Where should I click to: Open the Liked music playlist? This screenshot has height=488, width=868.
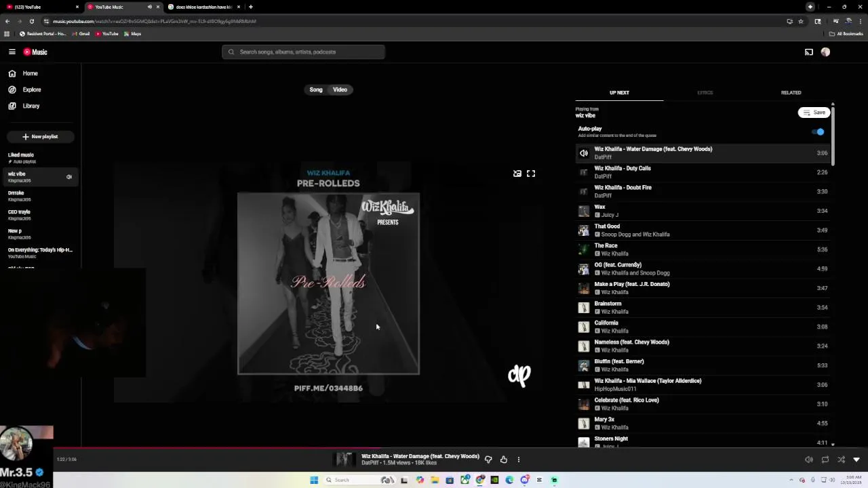41,158
